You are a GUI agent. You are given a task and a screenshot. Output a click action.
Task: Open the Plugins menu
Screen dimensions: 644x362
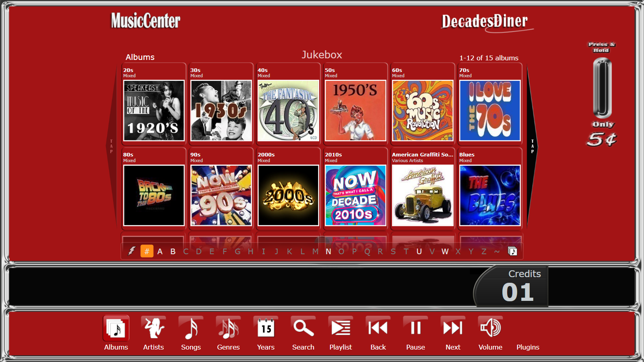[x=528, y=347]
